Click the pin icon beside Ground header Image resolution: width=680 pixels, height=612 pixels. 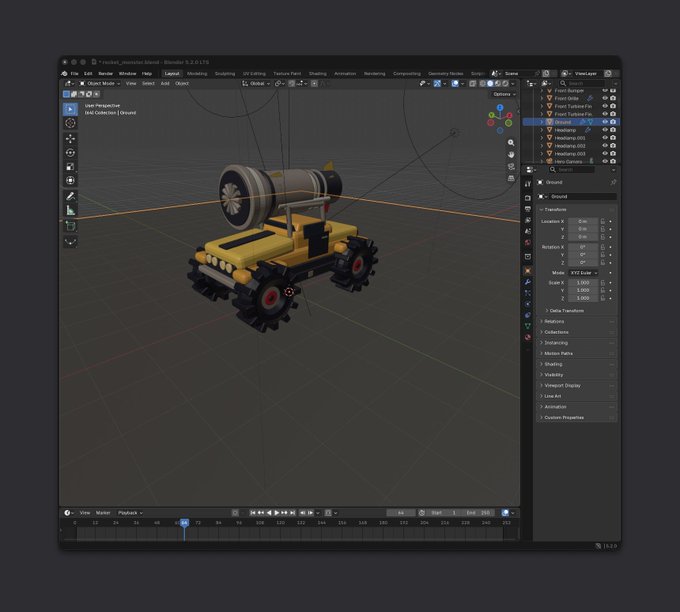[613, 182]
